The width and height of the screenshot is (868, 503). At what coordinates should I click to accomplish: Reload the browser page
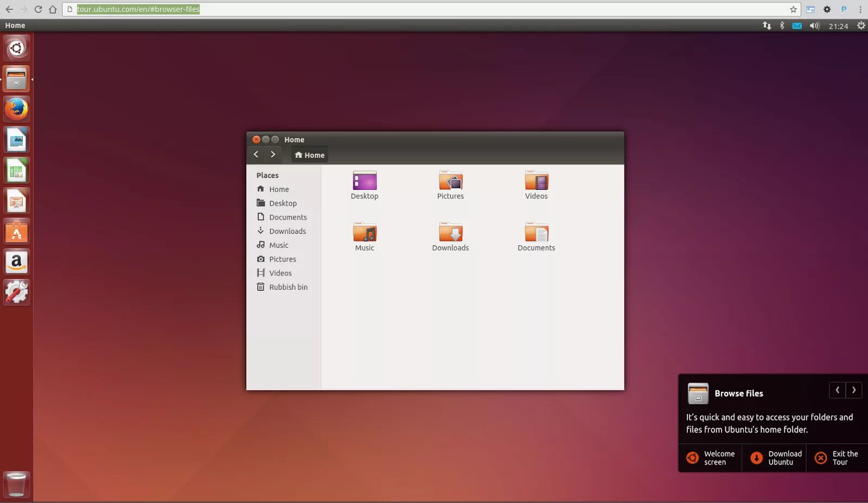[38, 9]
